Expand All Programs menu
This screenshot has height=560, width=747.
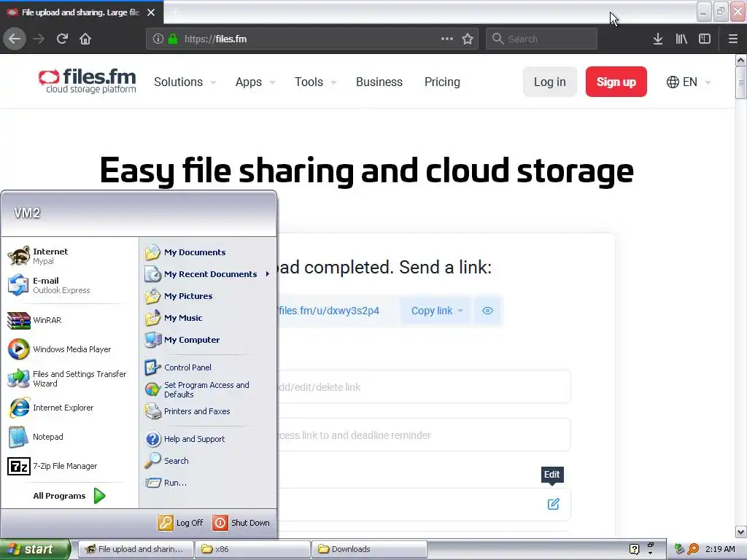tap(69, 496)
